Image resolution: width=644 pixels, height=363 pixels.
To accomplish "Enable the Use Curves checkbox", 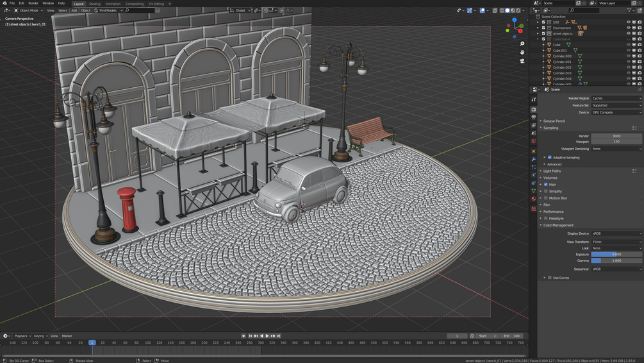I will tap(550, 278).
